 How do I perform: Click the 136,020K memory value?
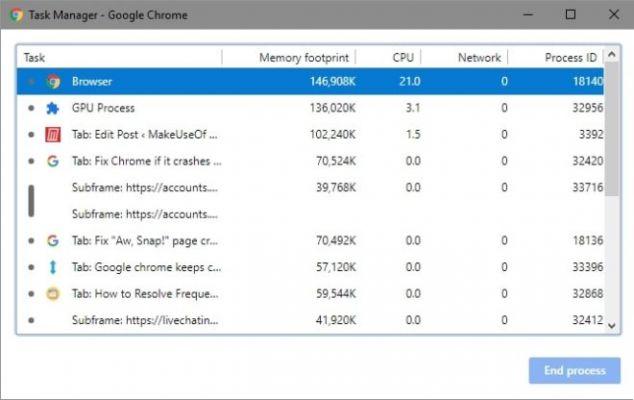(333, 108)
